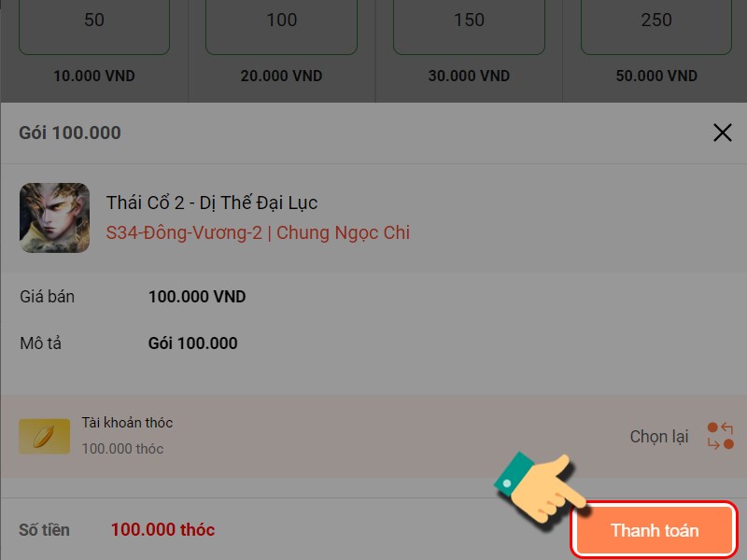Click the Mô tả Gói 100.000 value
The height and width of the screenshot is (560, 747).
[x=192, y=343]
